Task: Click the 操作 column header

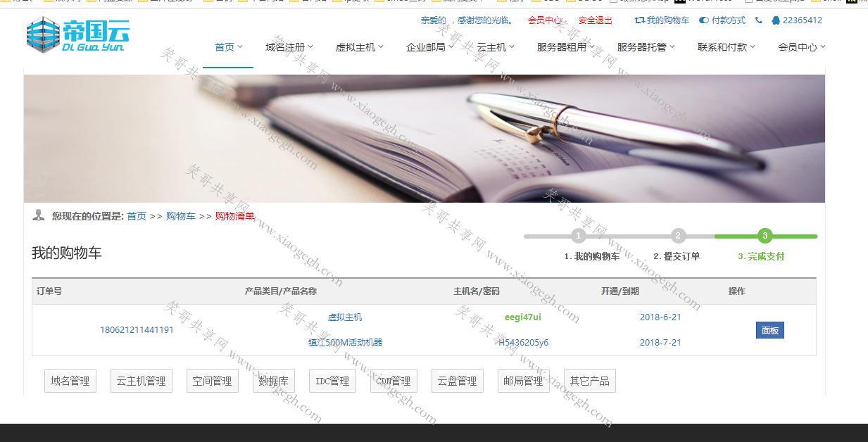Action: click(737, 291)
